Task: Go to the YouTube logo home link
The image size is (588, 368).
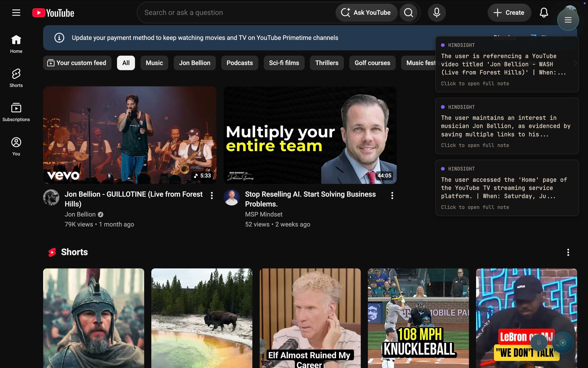Action: click(53, 13)
